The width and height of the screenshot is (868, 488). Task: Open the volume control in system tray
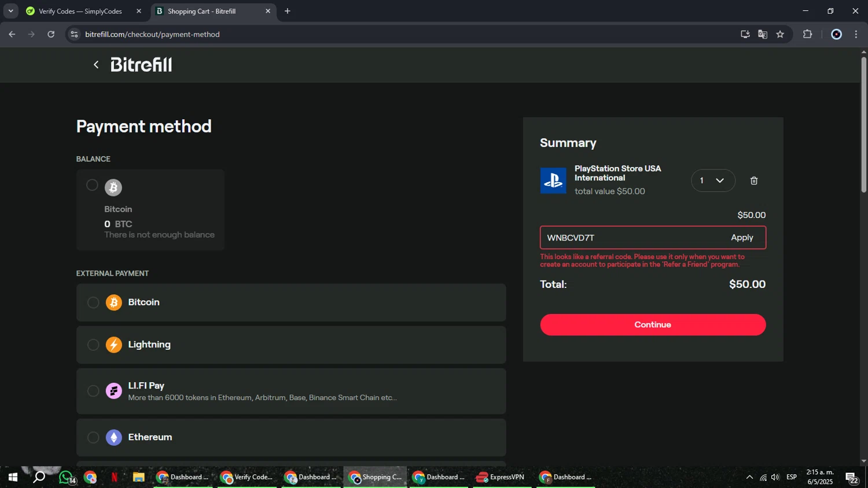[775, 477]
